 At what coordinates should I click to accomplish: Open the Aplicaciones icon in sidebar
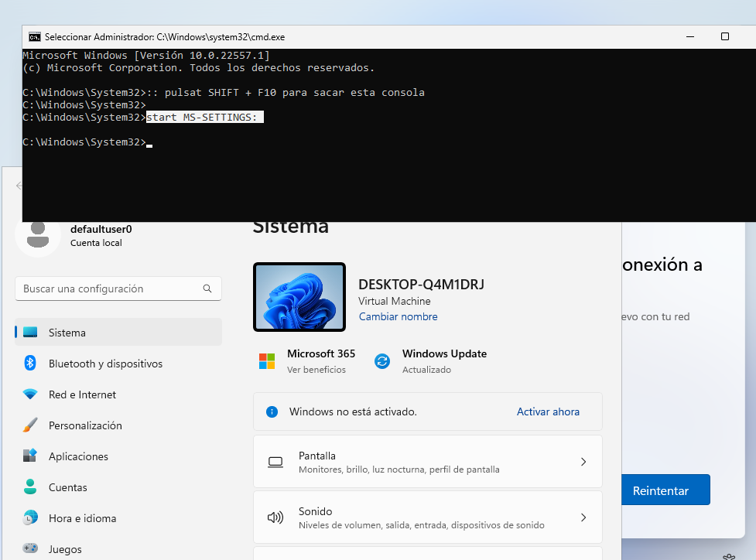click(30, 456)
